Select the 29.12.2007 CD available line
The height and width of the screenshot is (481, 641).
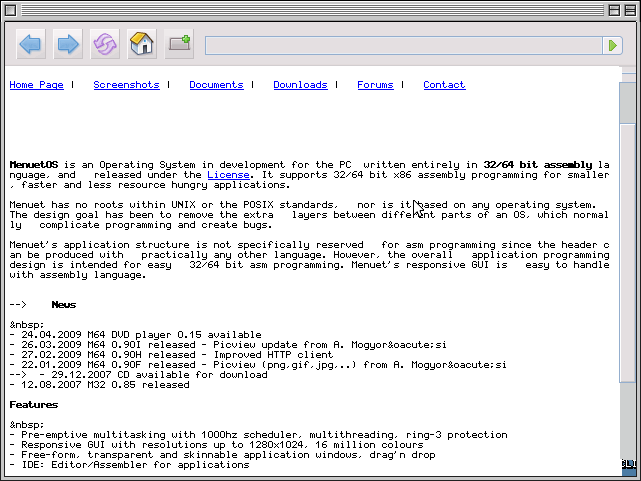pos(139,375)
